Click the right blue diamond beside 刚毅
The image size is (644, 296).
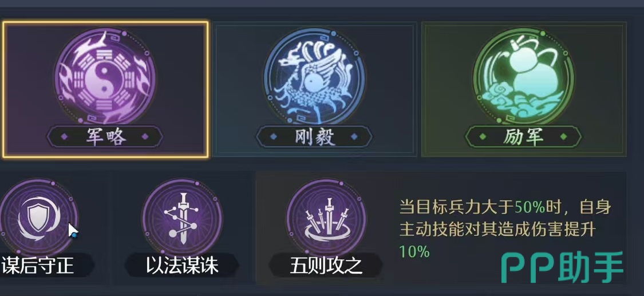point(354,137)
